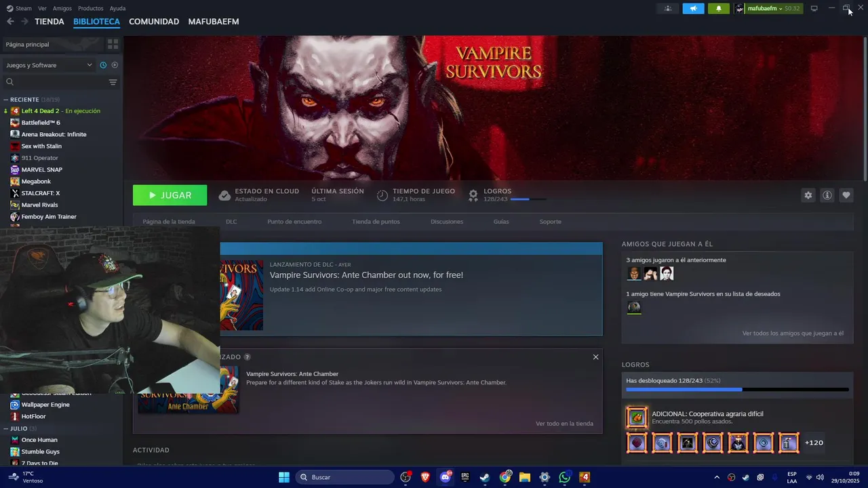The image size is (868, 488).
Task: Open the Productos menu
Action: 90,8
